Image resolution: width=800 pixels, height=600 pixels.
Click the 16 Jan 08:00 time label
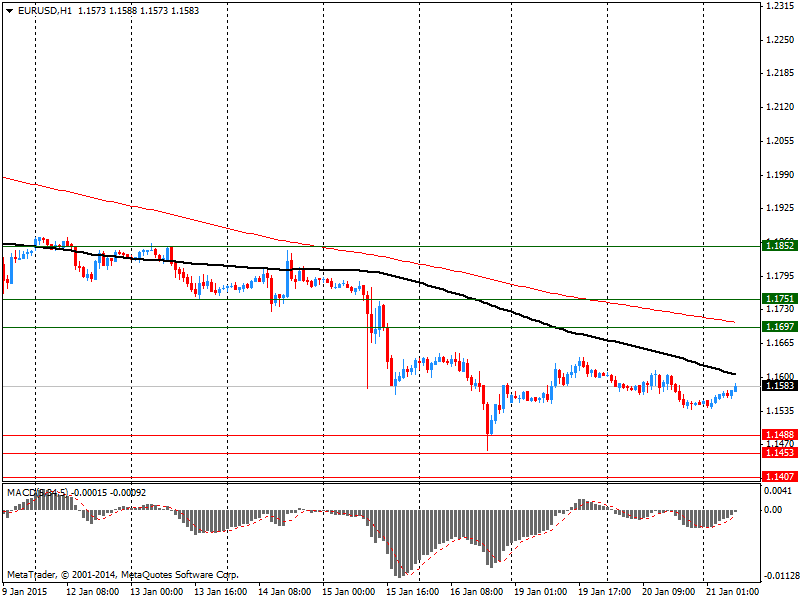tap(477, 592)
